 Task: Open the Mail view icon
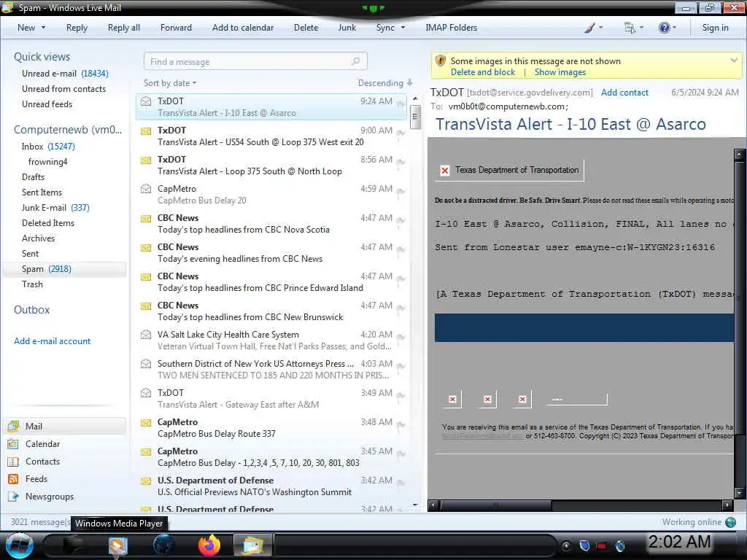click(13, 426)
